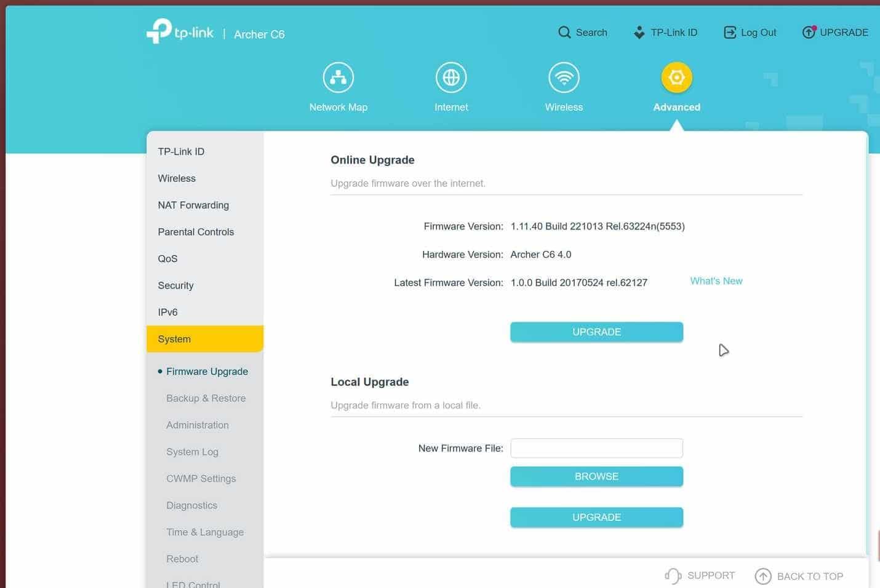This screenshot has width=880, height=588.
Task: Open the Network Map icon
Action: click(x=338, y=77)
